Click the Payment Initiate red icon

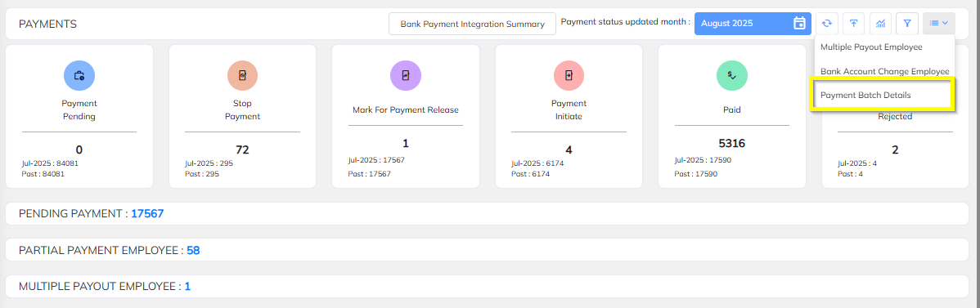569,76
